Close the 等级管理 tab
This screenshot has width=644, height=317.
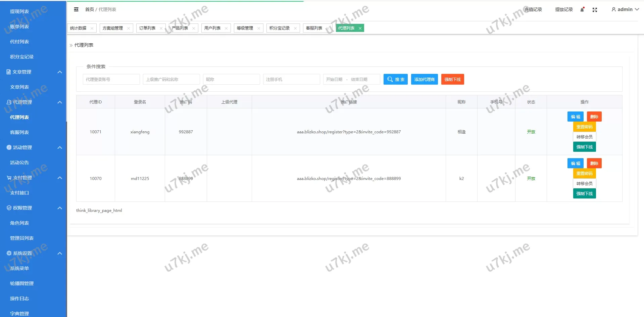pyautogui.click(x=259, y=28)
